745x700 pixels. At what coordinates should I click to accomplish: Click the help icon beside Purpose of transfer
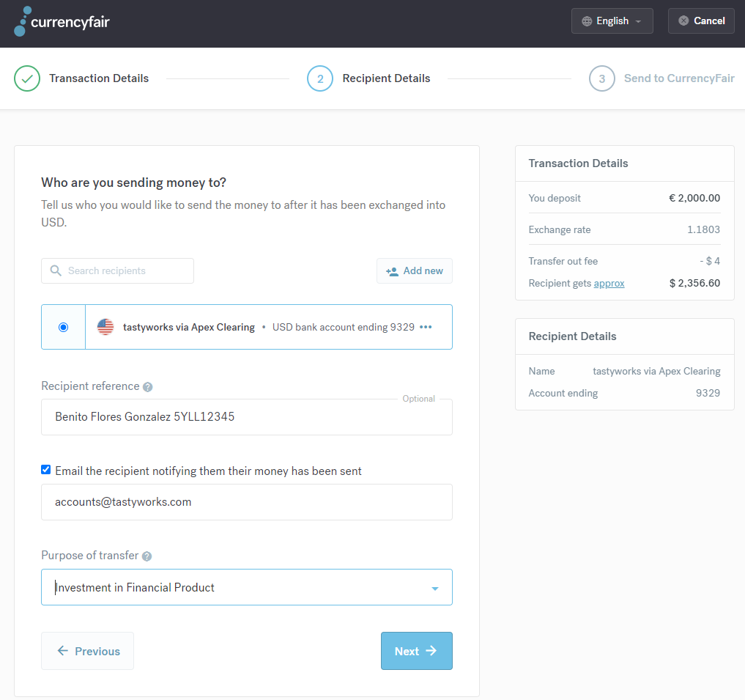(x=147, y=556)
